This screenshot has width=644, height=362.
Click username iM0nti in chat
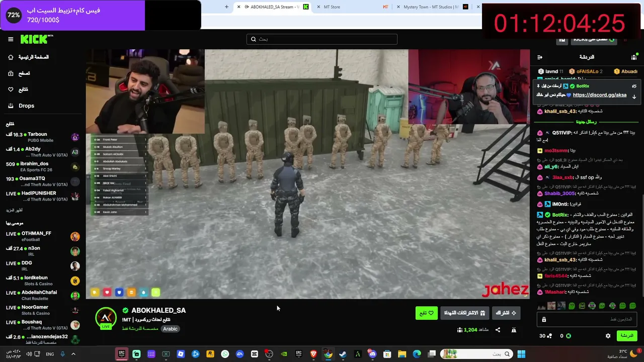pyautogui.click(x=560, y=204)
